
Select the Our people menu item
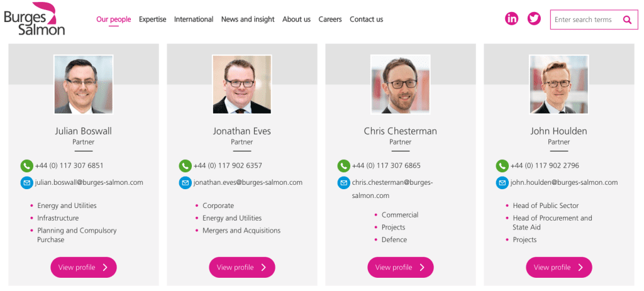[113, 19]
